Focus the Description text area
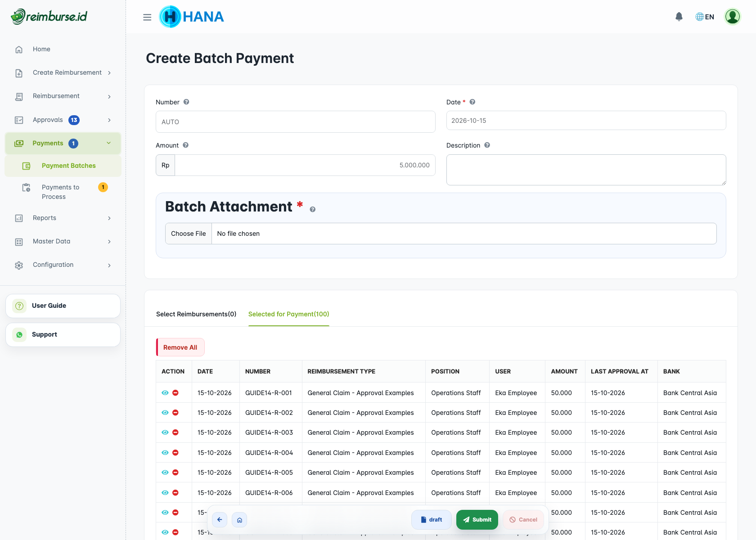The image size is (756, 540). tap(586, 170)
